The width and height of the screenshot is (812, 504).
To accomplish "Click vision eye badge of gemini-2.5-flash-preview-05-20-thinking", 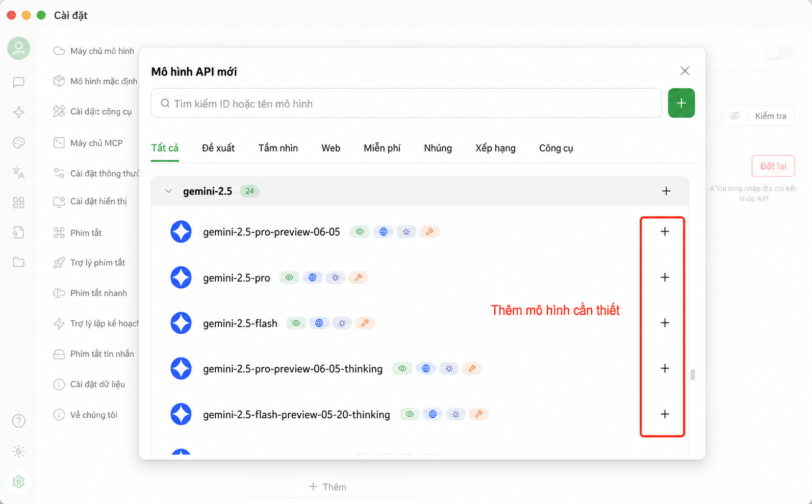I will coord(410,414).
